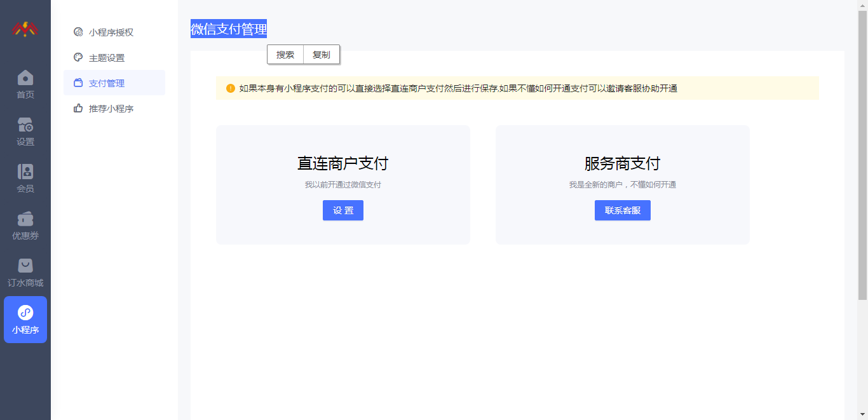Click the 订水商城 label in the sidebar
The image size is (868, 420).
25,283
